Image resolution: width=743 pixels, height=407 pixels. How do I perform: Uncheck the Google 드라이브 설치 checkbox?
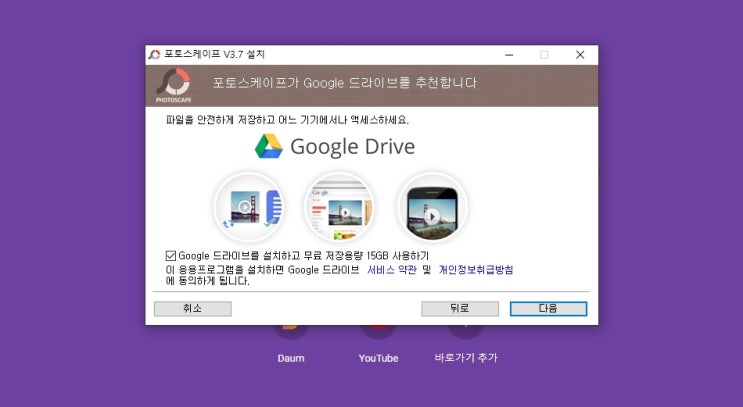tap(171, 256)
